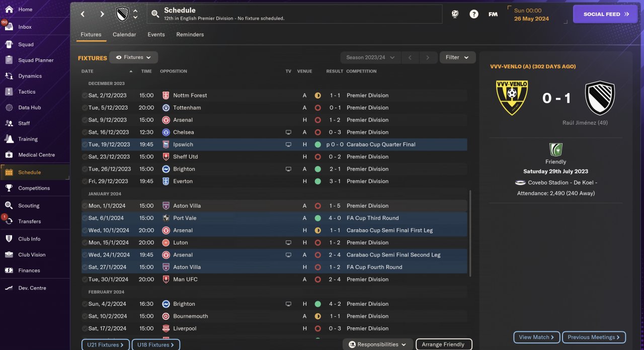Select the Medical Centre icon
This screenshot has height=350, width=644.
[9, 155]
